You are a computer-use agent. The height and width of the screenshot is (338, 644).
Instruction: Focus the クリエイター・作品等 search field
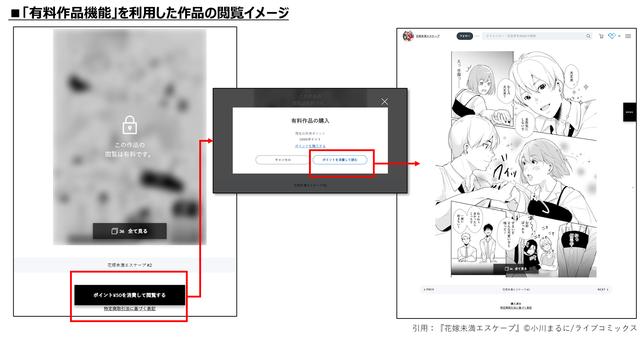(537, 36)
